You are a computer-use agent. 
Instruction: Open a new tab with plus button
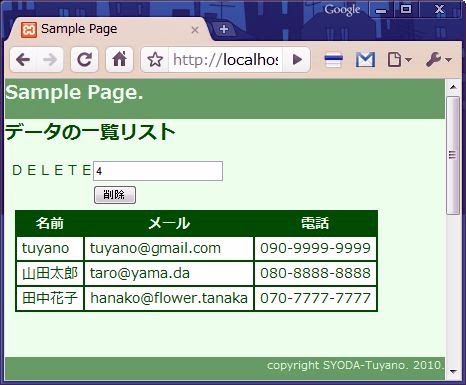coord(224,29)
